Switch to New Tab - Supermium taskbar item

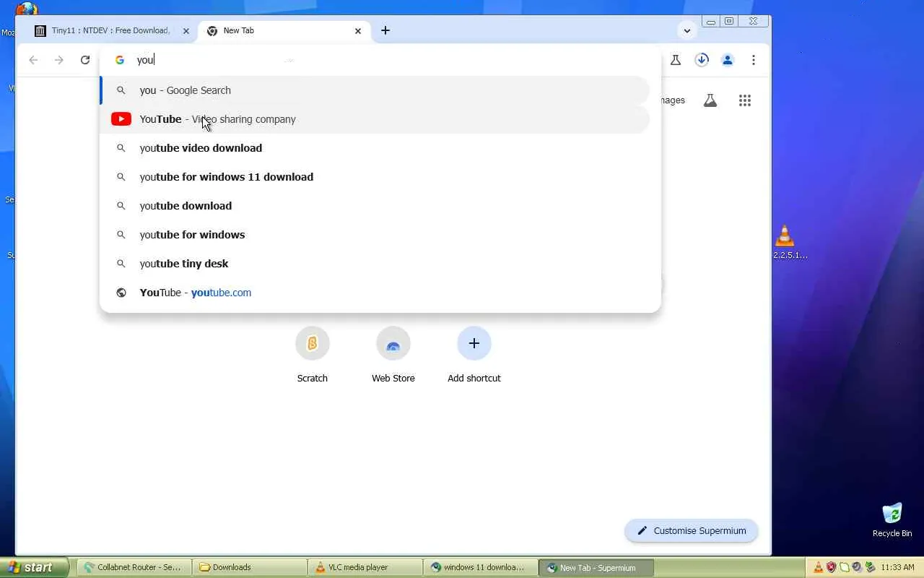pos(596,567)
